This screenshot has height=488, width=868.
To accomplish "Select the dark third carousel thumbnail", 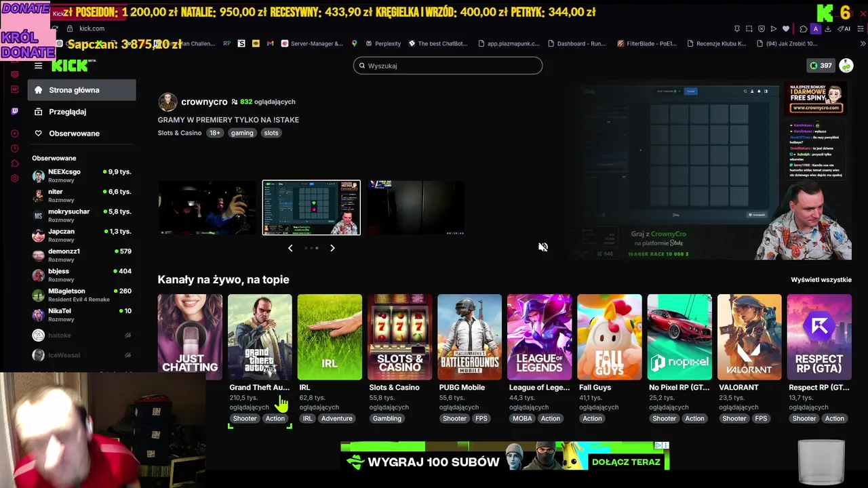I will point(416,207).
